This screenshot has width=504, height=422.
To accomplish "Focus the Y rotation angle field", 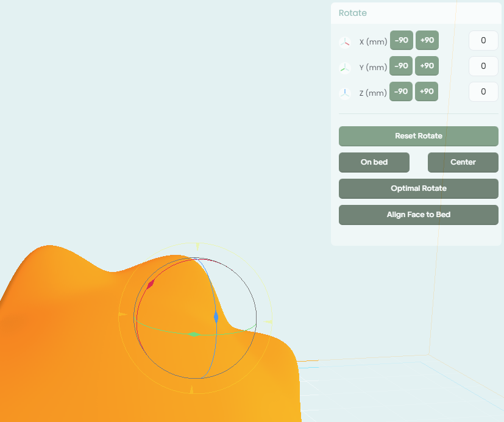I will pyautogui.click(x=483, y=66).
